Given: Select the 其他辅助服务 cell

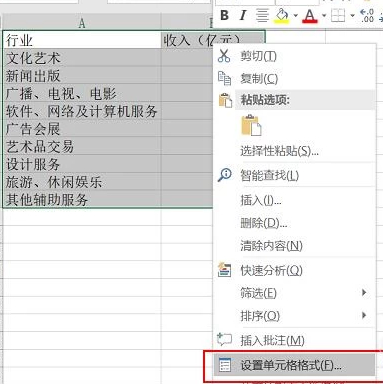Looking at the screenshot, I should 82,199.
